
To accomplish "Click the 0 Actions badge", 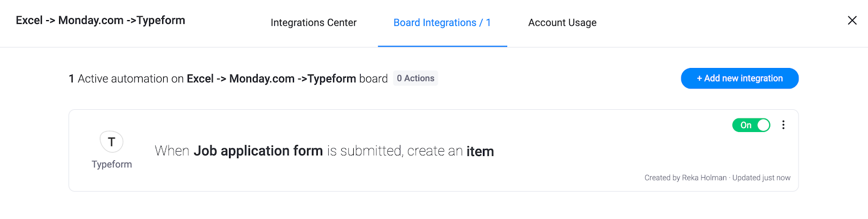I will coord(416,78).
